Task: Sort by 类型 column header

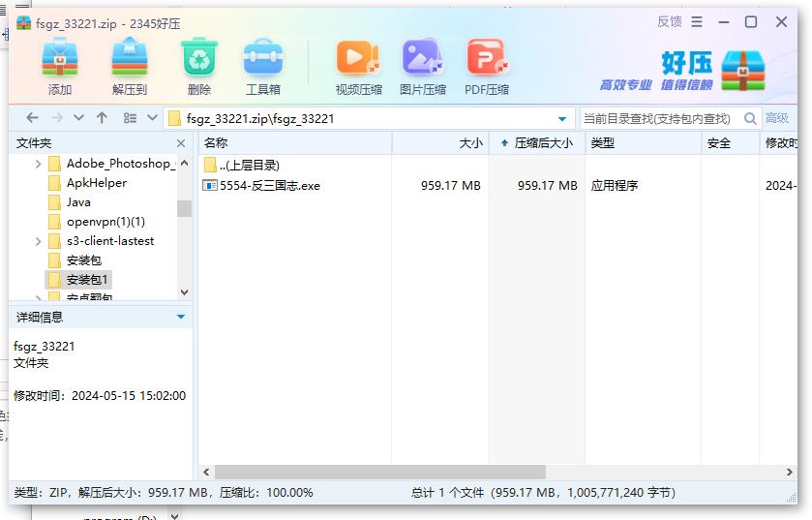Action: [644, 143]
